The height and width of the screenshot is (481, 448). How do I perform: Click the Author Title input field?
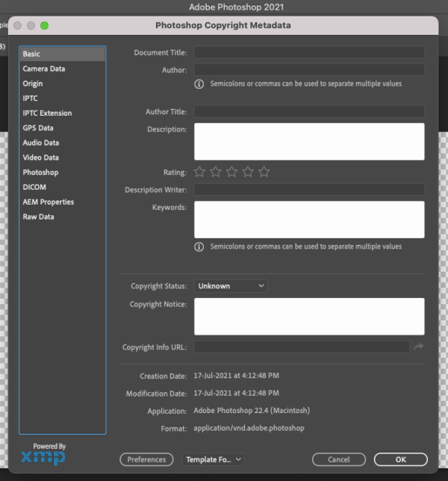[x=309, y=112]
